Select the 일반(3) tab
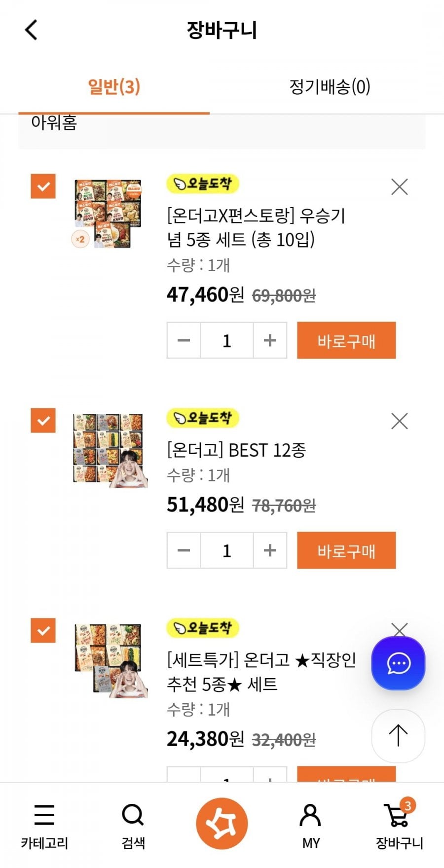The height and width of the screenshot is (868, 444). pos(114,87)
